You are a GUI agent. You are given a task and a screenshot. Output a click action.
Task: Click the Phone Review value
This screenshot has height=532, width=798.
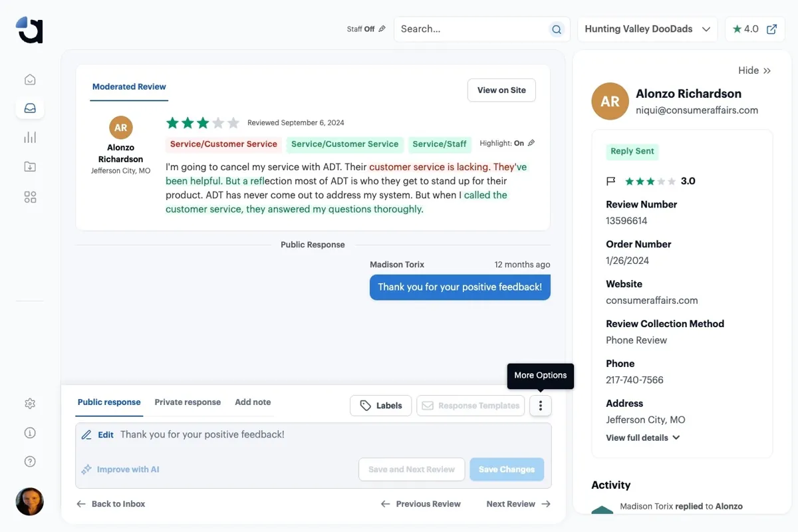point(636,340)
